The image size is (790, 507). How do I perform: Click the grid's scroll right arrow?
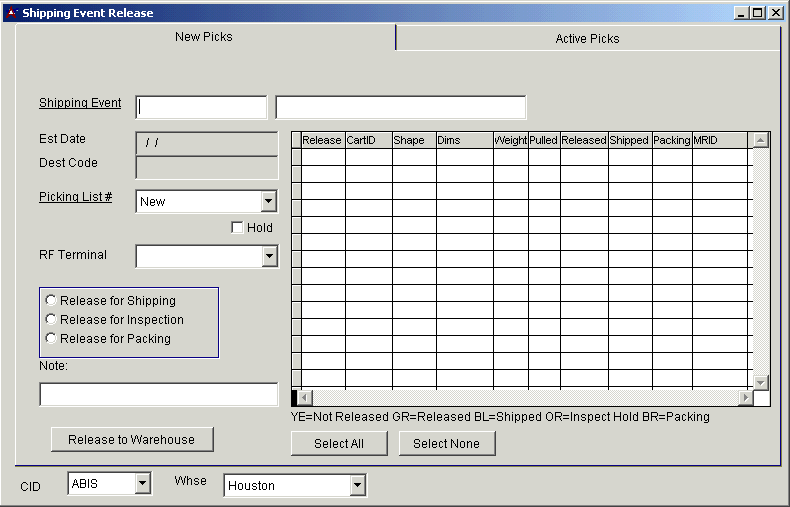[745, 398]
